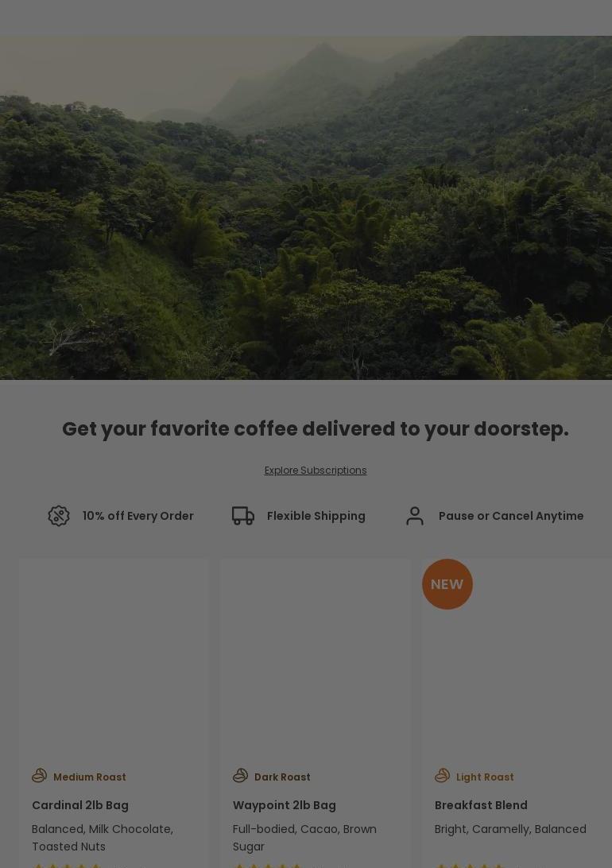
Task: Select the Light Roast label
Action: point(485,777)
